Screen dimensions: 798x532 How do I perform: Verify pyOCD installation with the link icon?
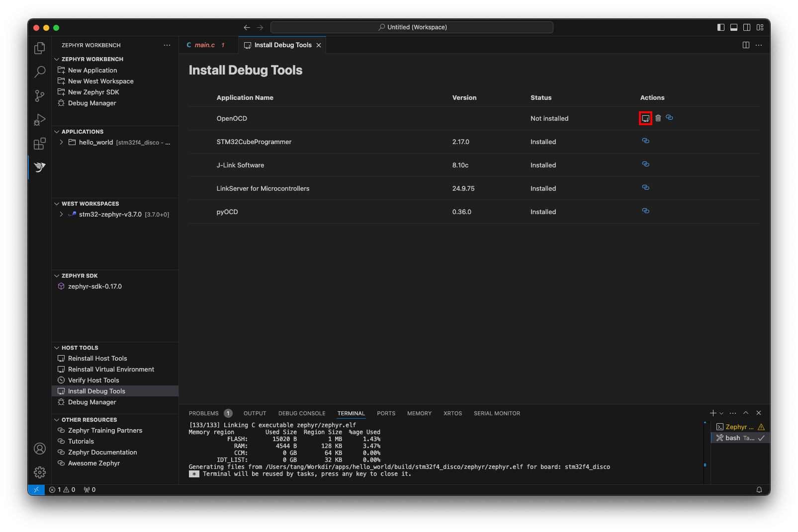click(645, 211)
